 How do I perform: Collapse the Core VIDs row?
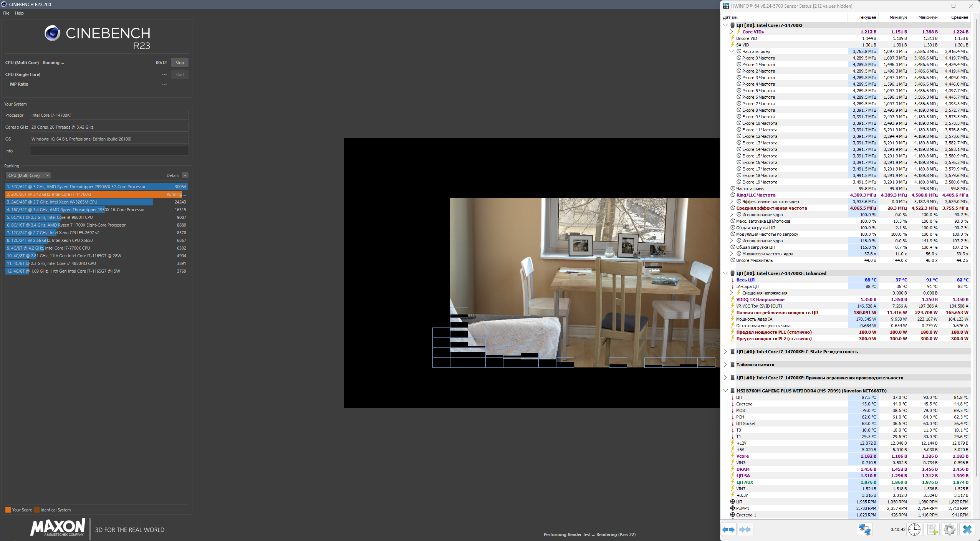[x=732, y=32]
